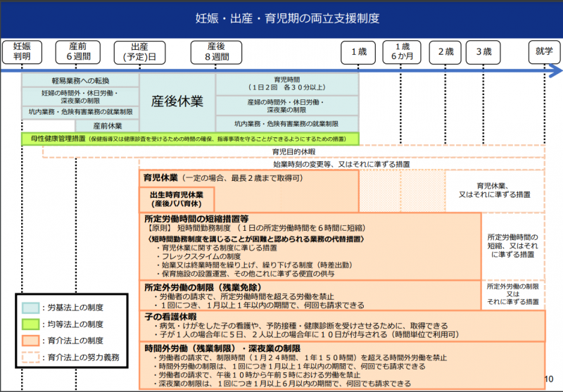The height and width of the screenshot is (392, 563).
Task: Click the solid orange 育介法上の制度 legend swatch
Action: coord(30,341)
